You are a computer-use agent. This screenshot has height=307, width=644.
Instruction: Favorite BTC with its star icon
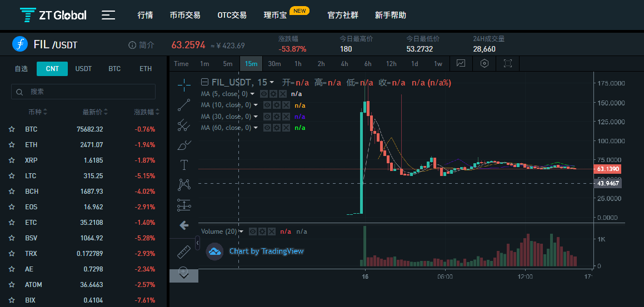pos(12,129)
